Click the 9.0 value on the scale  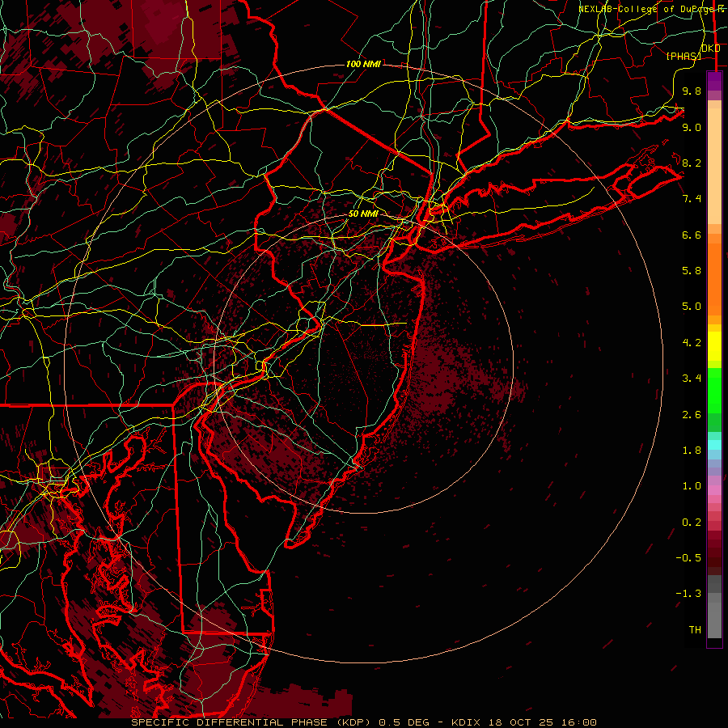[x=692, y=127]
